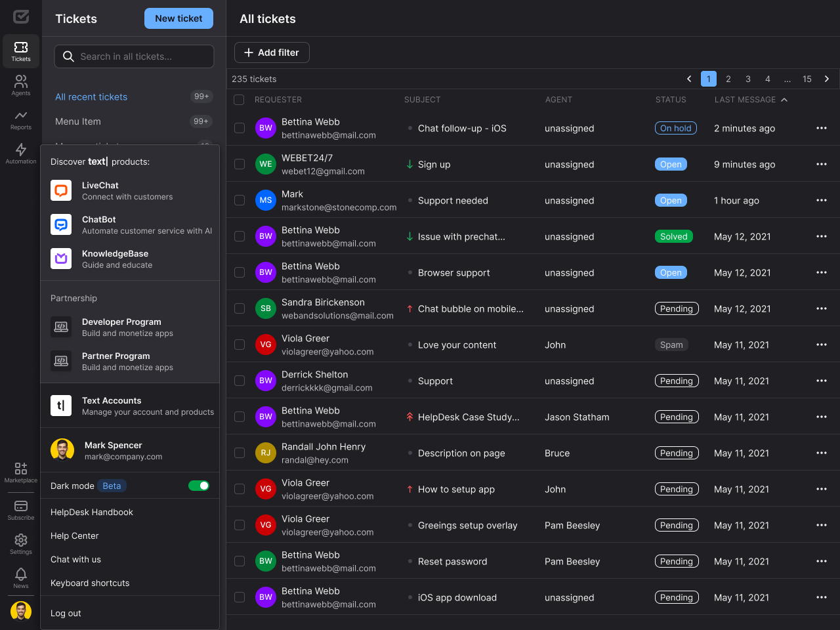Screen dimensions: 840x630
Task: Open more options for Love your content ticket
Action: tap(822, 345)
